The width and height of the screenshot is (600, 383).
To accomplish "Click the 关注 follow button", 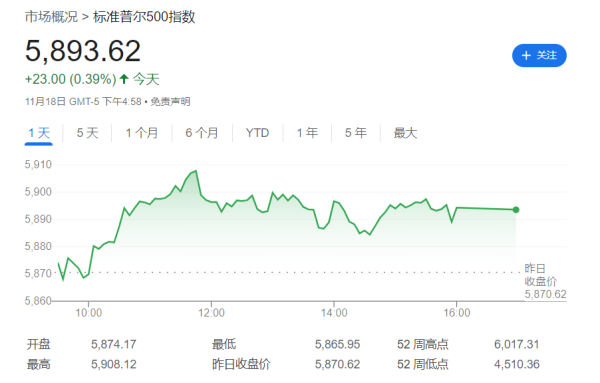I will [539, 55].
